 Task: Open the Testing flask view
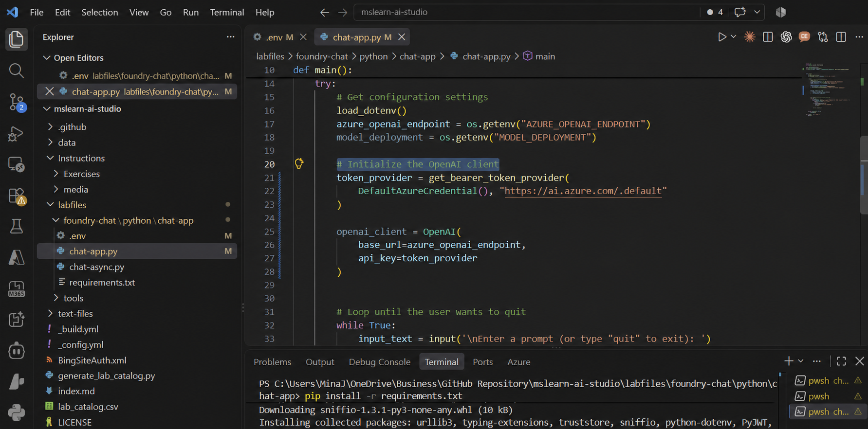click(x=16, y=227)
